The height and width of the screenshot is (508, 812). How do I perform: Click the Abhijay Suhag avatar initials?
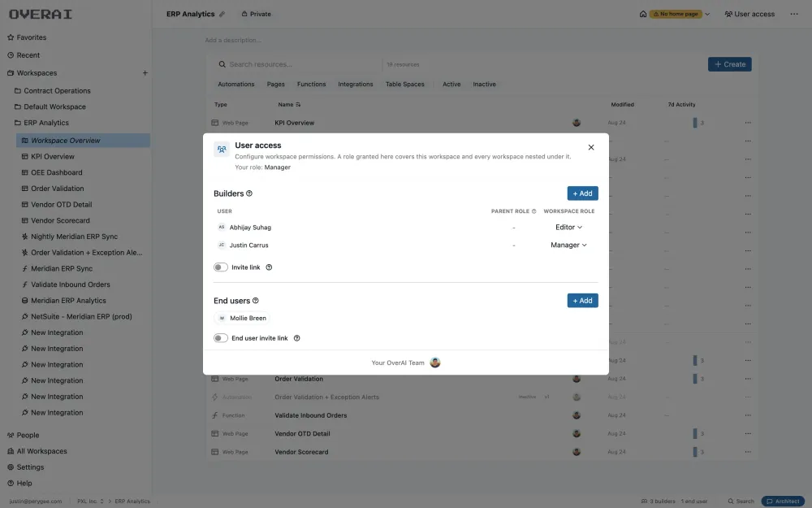point(222,227)
